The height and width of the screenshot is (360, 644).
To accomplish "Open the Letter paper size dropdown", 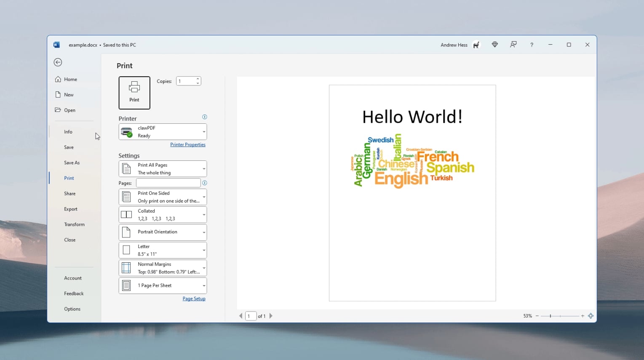I will pos(163,250).
